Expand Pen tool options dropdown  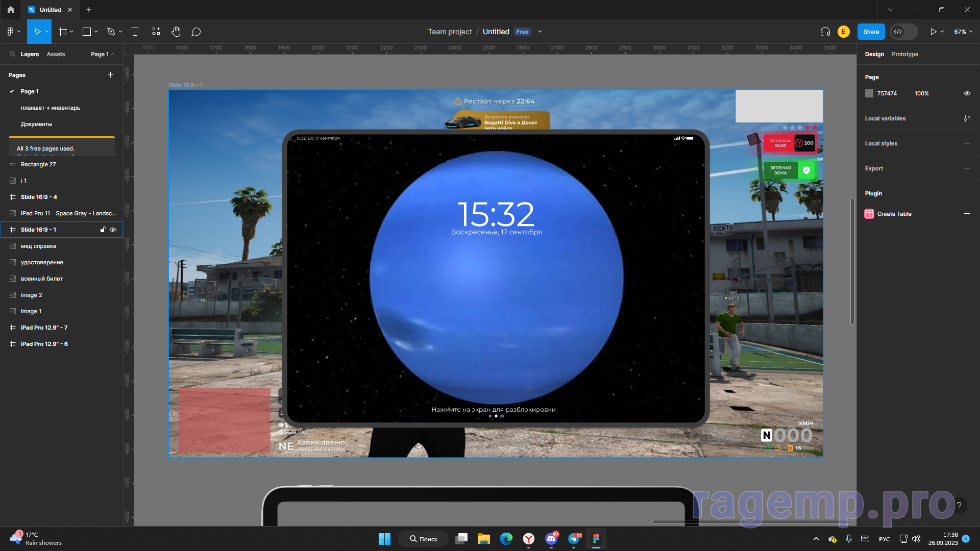[x=120, y=32]
